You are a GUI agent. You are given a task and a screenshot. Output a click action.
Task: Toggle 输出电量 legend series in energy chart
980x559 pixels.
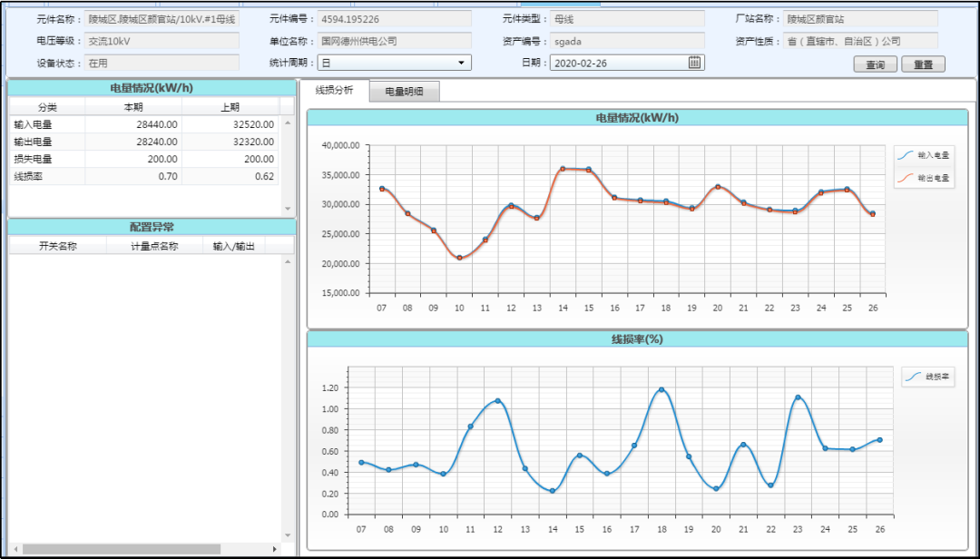coord(924,178)
